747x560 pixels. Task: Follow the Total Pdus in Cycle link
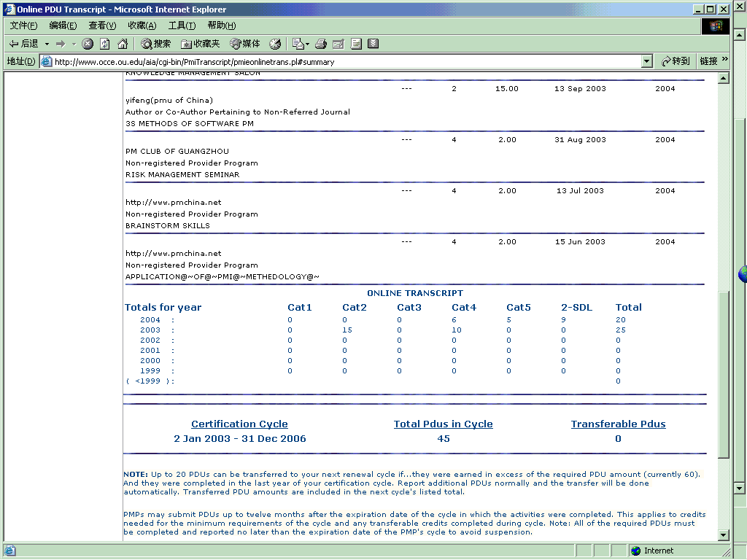point(443,424)
